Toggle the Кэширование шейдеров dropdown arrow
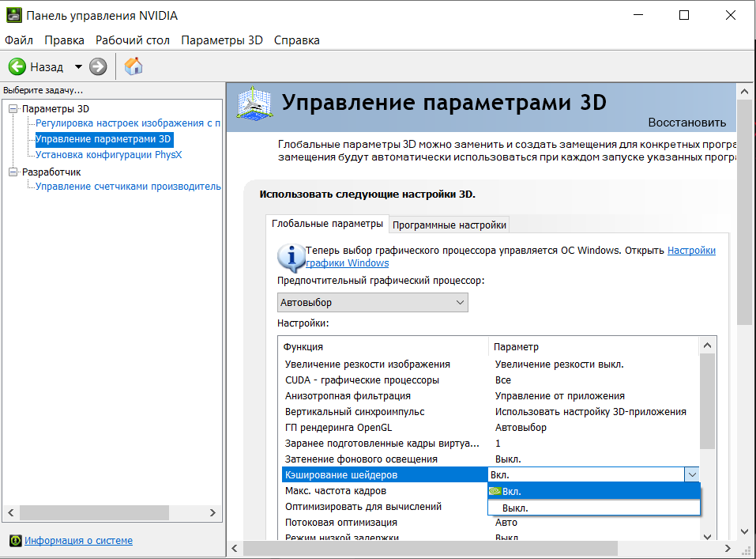756x559 pixels. click(x=692, y=474)
